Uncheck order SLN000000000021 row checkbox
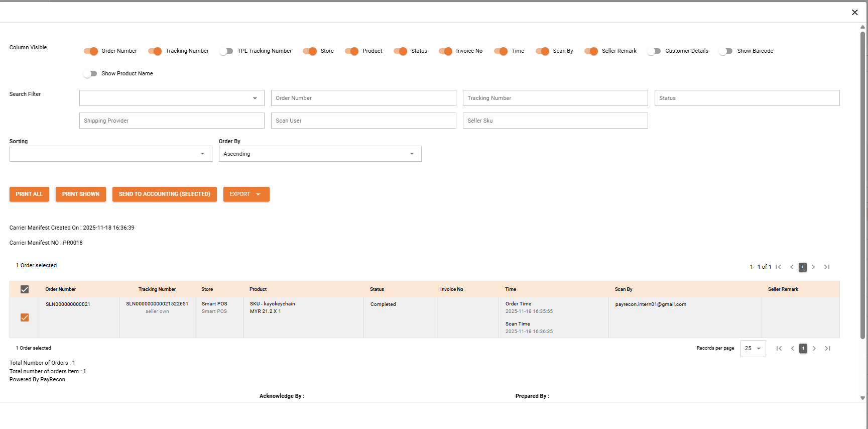 pyautogui.click(x=25, y=317)
